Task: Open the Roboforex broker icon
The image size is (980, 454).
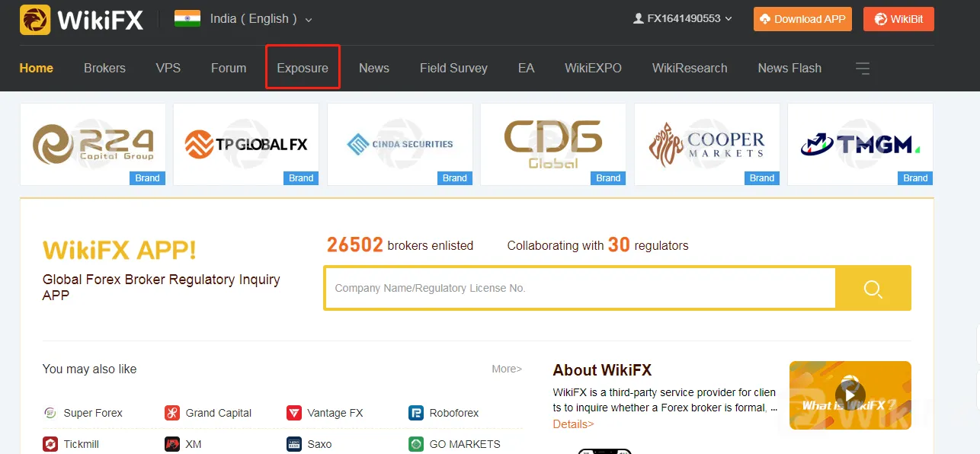Action: point(416,413)
